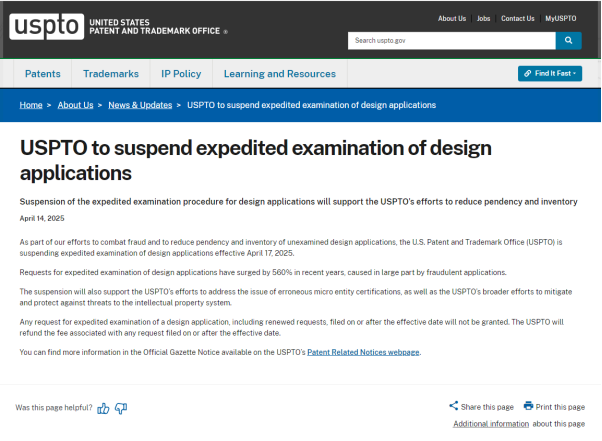Screen dimensions: 602x441
Task: Go to Home breadcrumb
Action: tap(31, 105)
